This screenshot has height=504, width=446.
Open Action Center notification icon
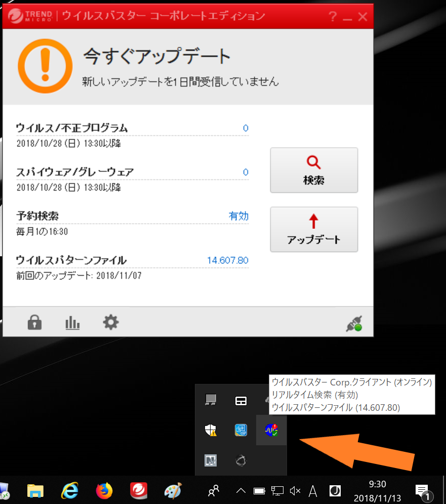(424, 492)
